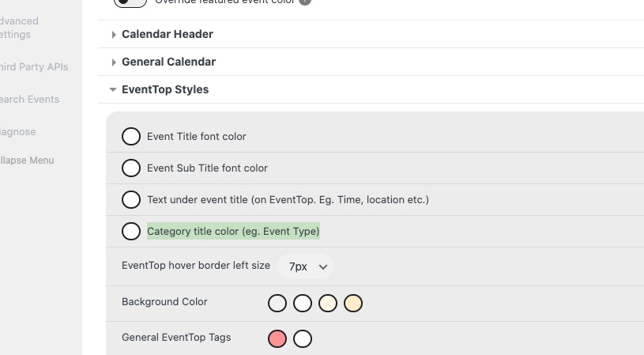644x355 pixels.
Task: Select the first Background Color swatch
Action: (277, 304)
